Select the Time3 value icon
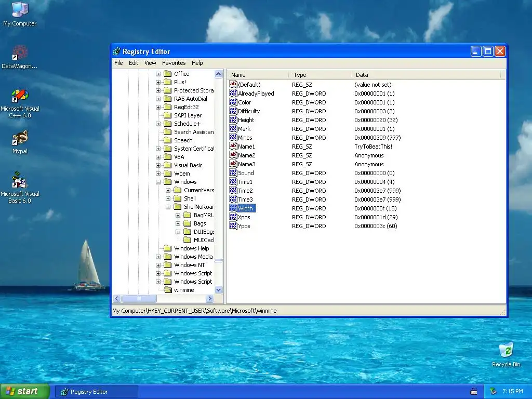Viewport: 532px width, 399px height. click(x=233, y=199)
